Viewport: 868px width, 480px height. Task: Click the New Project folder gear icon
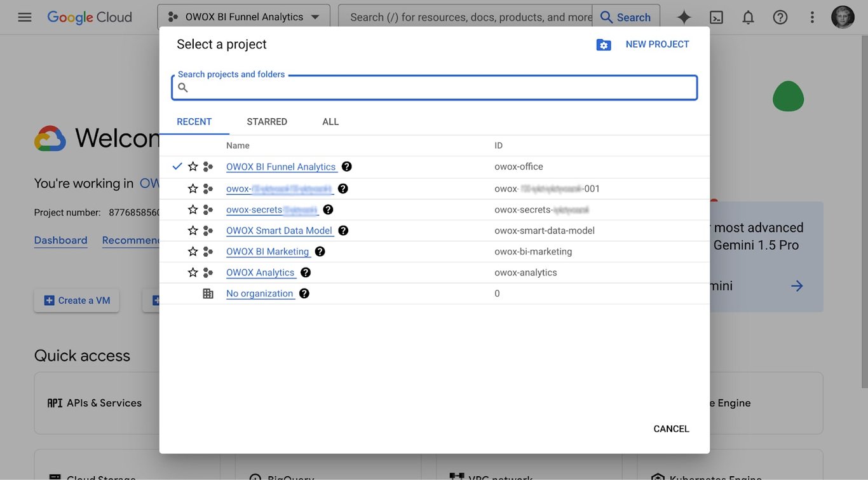pos(604,45)
